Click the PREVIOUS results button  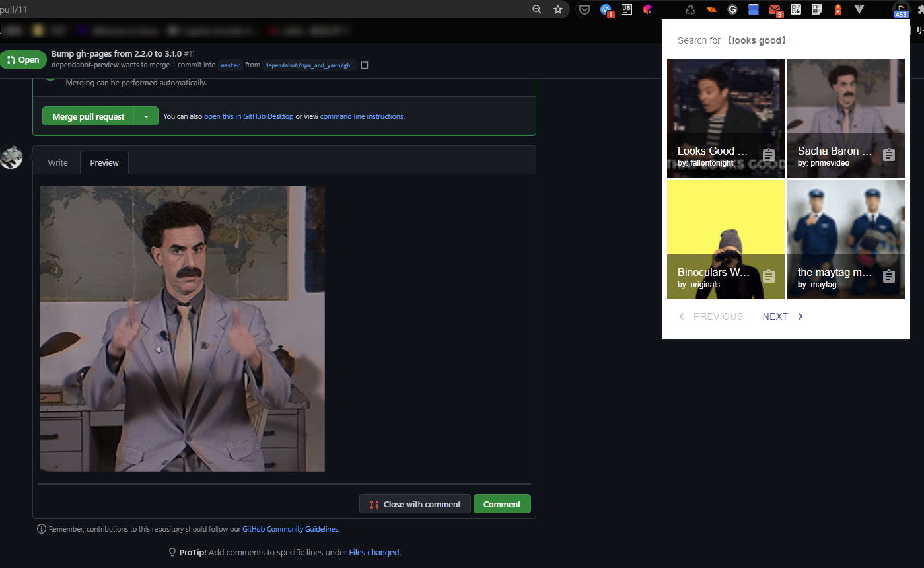[x=711, y=316]
